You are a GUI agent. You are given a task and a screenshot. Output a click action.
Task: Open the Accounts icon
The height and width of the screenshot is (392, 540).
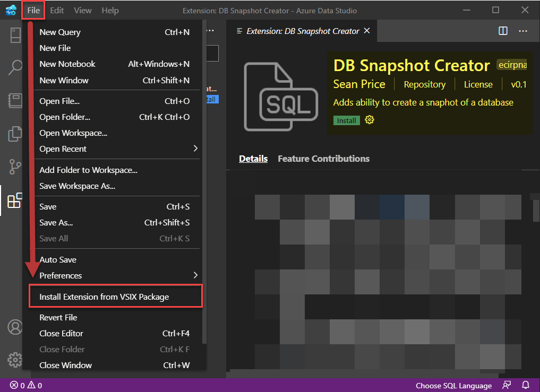(x=15, y=327)
